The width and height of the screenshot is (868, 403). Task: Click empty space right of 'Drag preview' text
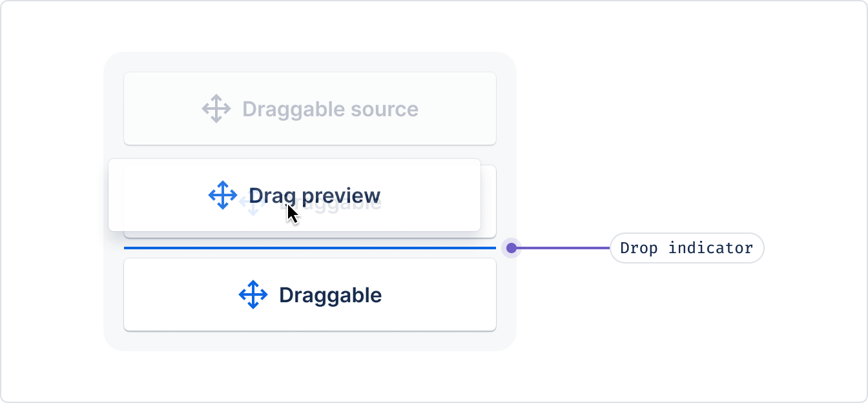(429, 195)
